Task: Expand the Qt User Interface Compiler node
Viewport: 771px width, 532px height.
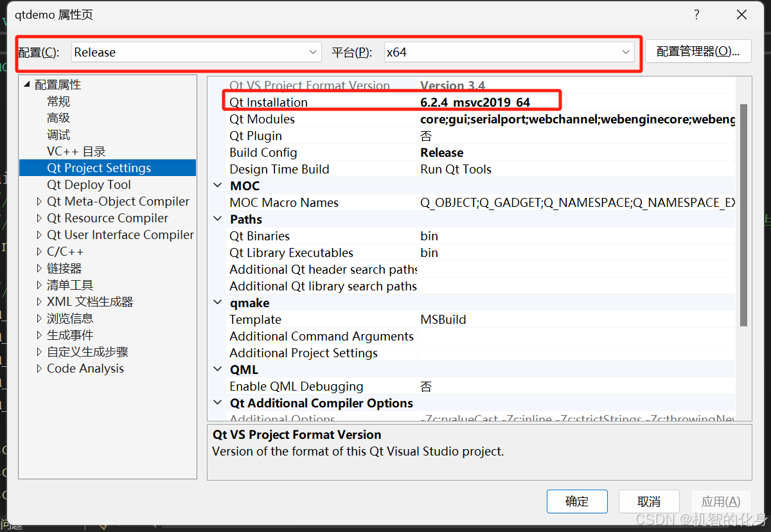Action: 40,235
